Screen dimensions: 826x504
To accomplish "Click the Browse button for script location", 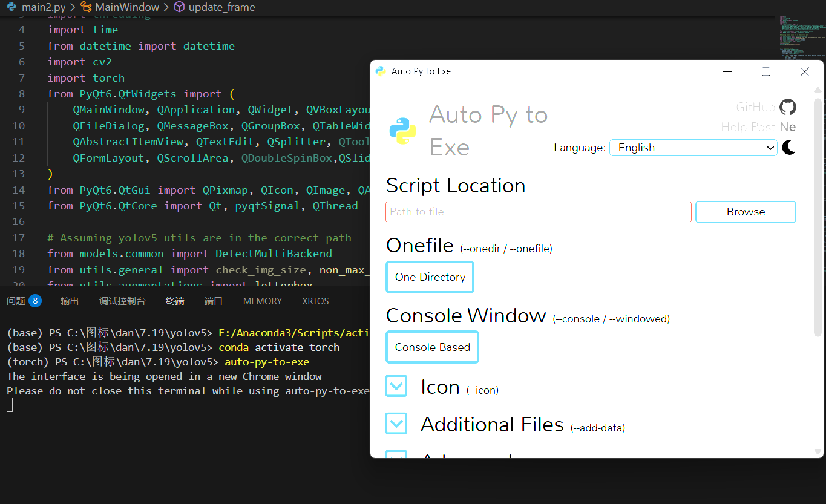I will (x=746, y=212).
